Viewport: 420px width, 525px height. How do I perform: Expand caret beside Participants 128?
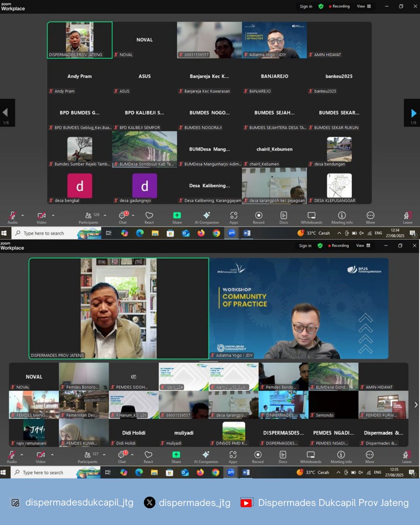(104, 215)
